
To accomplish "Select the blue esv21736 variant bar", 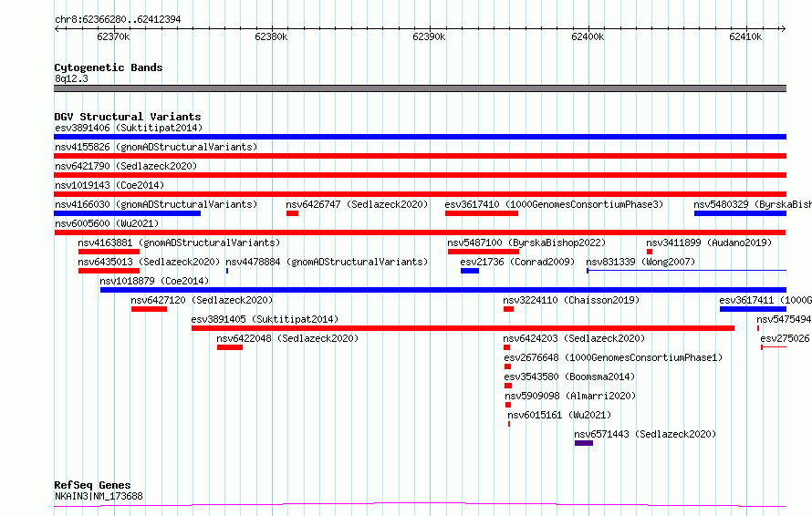I will (x=470, y=271).
